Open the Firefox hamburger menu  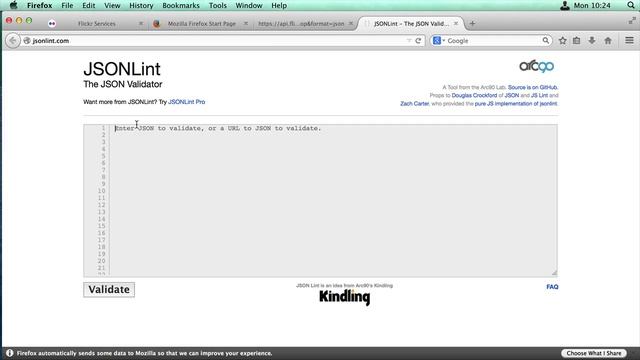point(629,40)
